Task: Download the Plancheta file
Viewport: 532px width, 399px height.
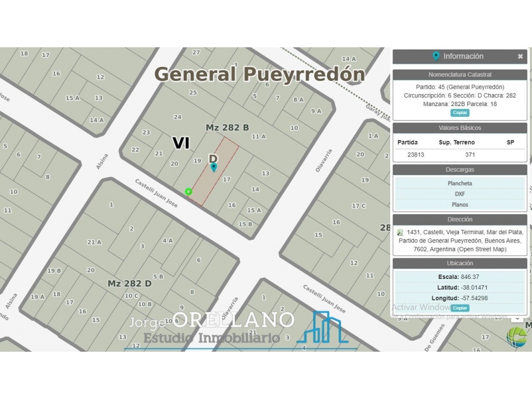Action: pos(460,183)
